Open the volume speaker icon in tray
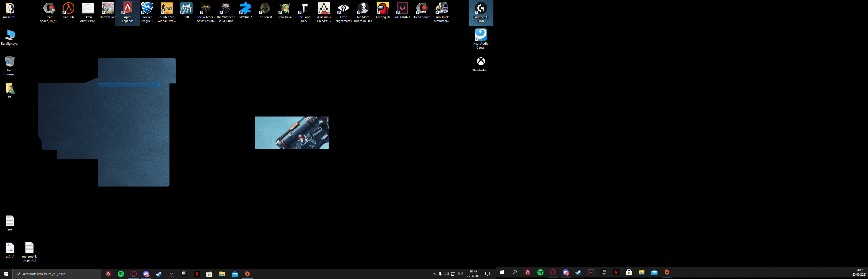 446,274
